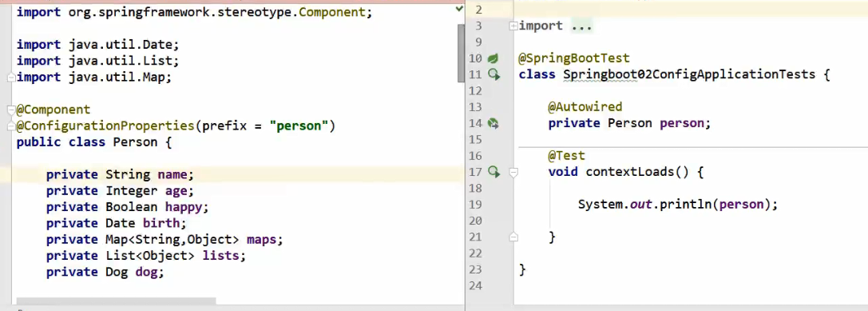Click Springboot02ConfigApplicationTests class name

pyautogui.click(x=689, y=74)
